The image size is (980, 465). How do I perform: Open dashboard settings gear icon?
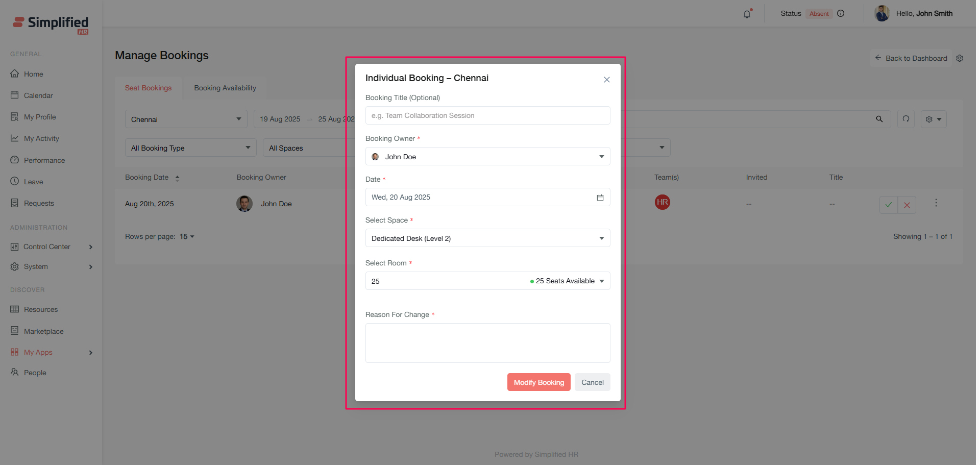pyautogui.click(x=960, y=58)
